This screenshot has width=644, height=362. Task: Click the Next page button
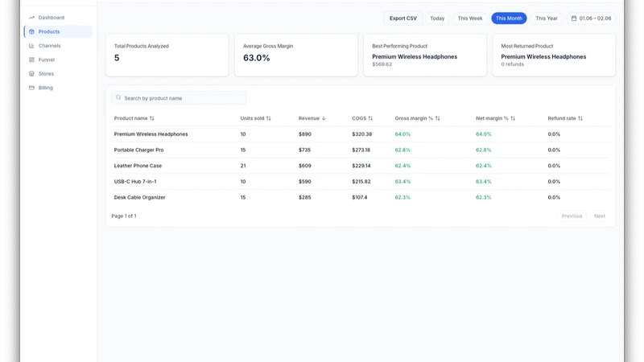(599, 216)
